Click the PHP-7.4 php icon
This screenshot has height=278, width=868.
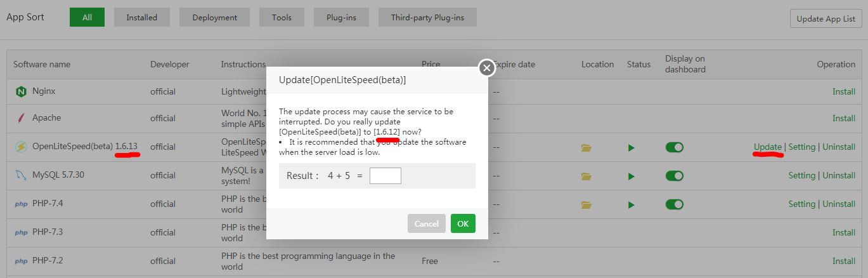click(21, 204)
